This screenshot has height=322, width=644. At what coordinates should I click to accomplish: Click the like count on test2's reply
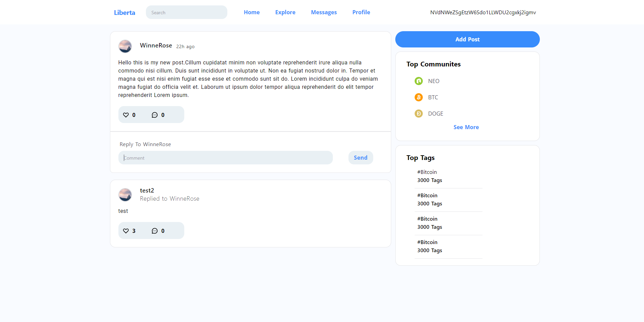click(134, 231)
